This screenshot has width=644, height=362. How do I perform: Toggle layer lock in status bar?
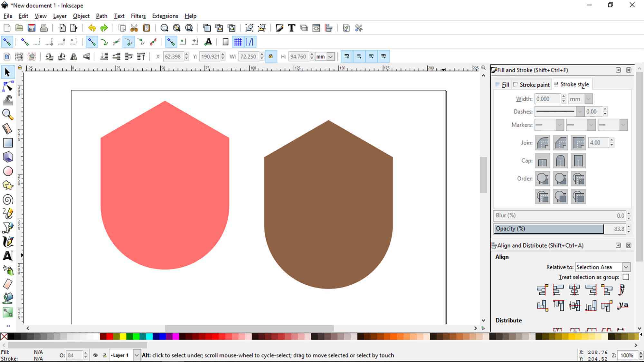coord(104,355)
